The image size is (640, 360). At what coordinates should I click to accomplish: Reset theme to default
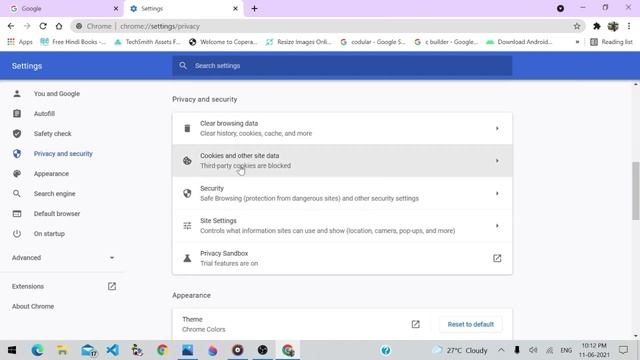point(471,324)
